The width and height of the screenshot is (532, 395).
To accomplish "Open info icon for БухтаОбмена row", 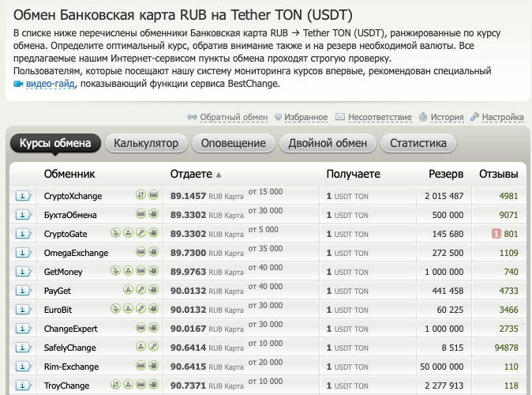I will (x=23, y=215).
